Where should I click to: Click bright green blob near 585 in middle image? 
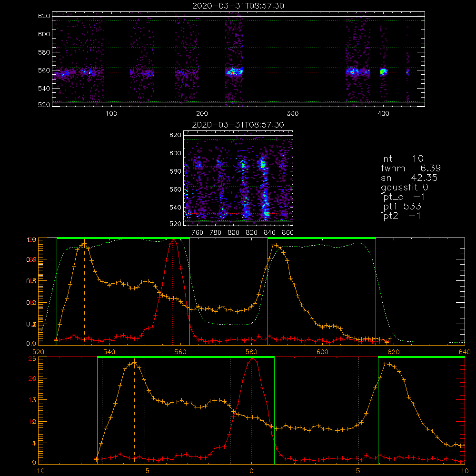(263, 165)
